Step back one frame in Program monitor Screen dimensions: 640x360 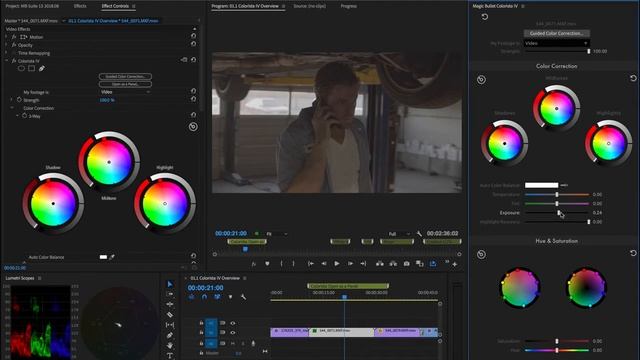point(324,264)
